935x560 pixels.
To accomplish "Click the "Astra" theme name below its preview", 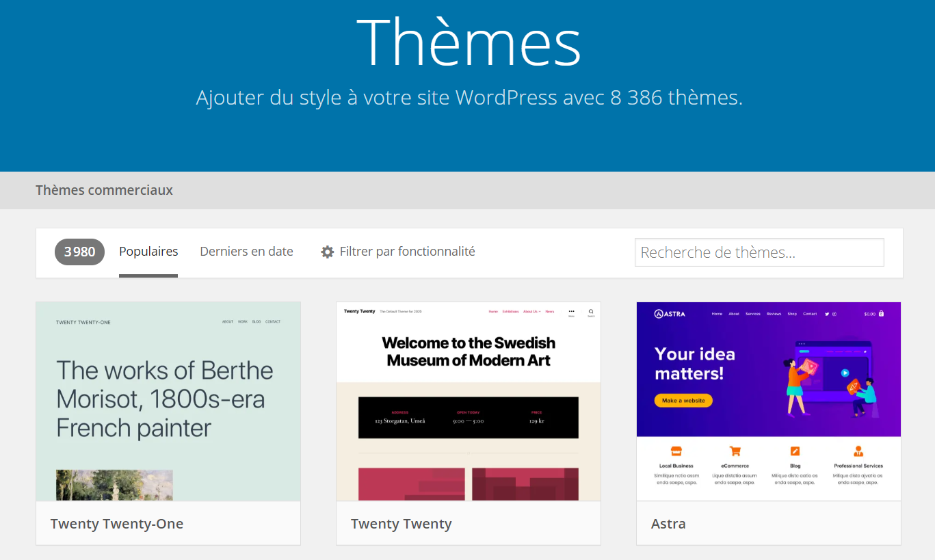I will (668, 524).
